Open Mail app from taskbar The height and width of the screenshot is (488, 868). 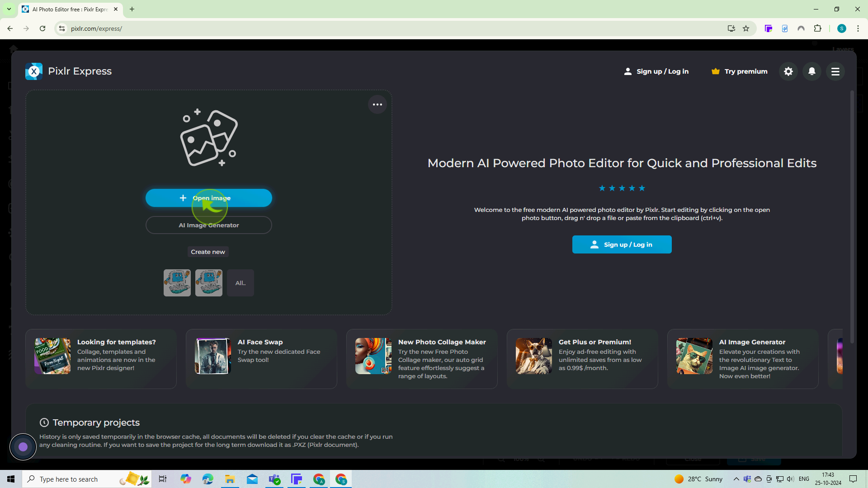[x=252, y=479]
